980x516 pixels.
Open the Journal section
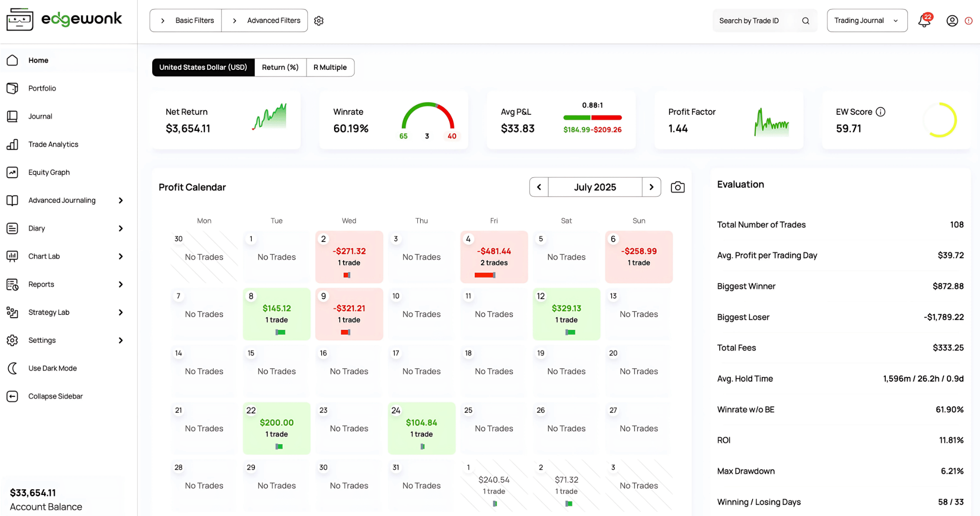40,116
